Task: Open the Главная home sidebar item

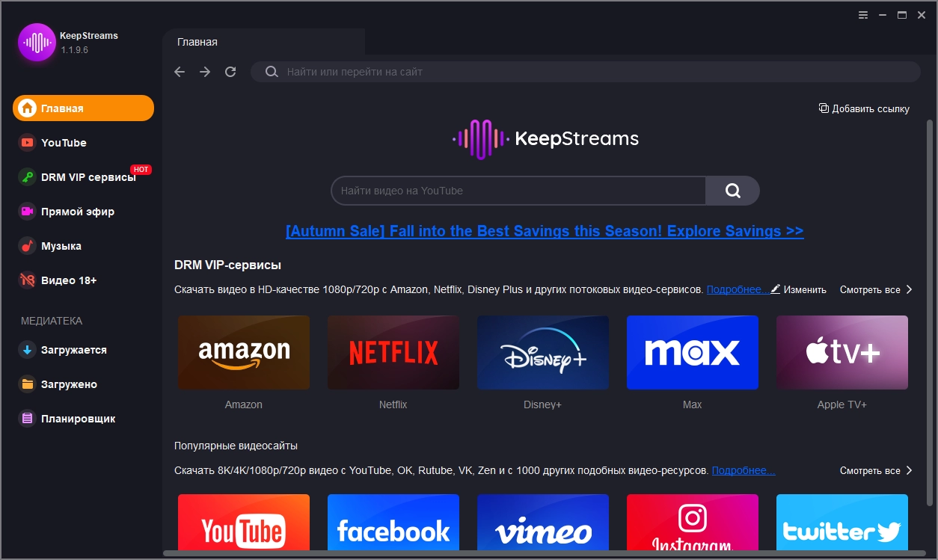Action: (x=83, y=108)
